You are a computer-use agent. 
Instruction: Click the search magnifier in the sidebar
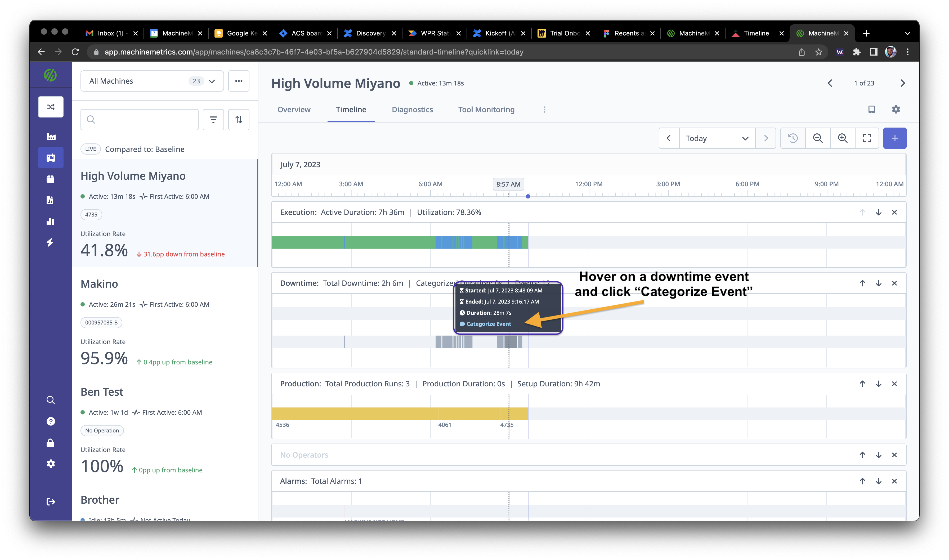tap(51, 400)
